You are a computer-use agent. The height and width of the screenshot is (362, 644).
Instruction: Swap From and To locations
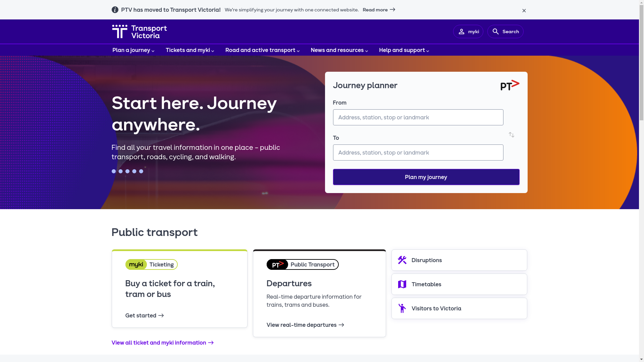point(512,135)
